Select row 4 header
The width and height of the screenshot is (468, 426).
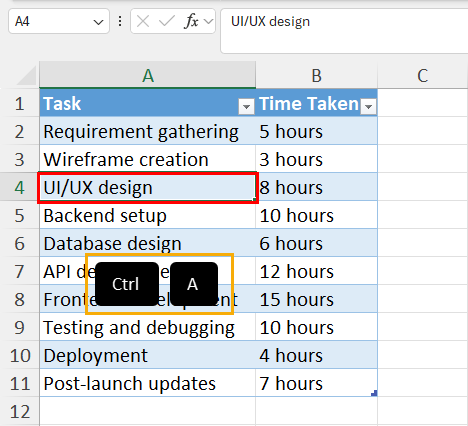point(20,187)
